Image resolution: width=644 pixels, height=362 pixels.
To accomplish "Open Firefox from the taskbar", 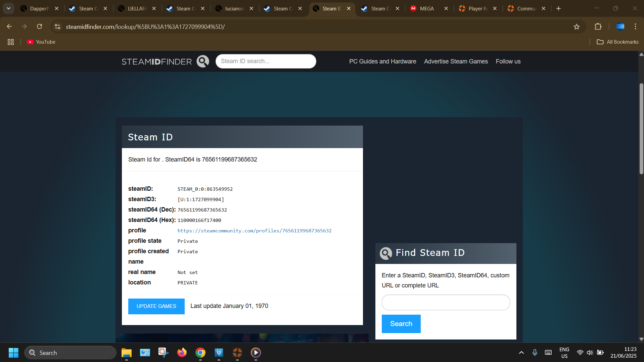I will coord(182,353).
